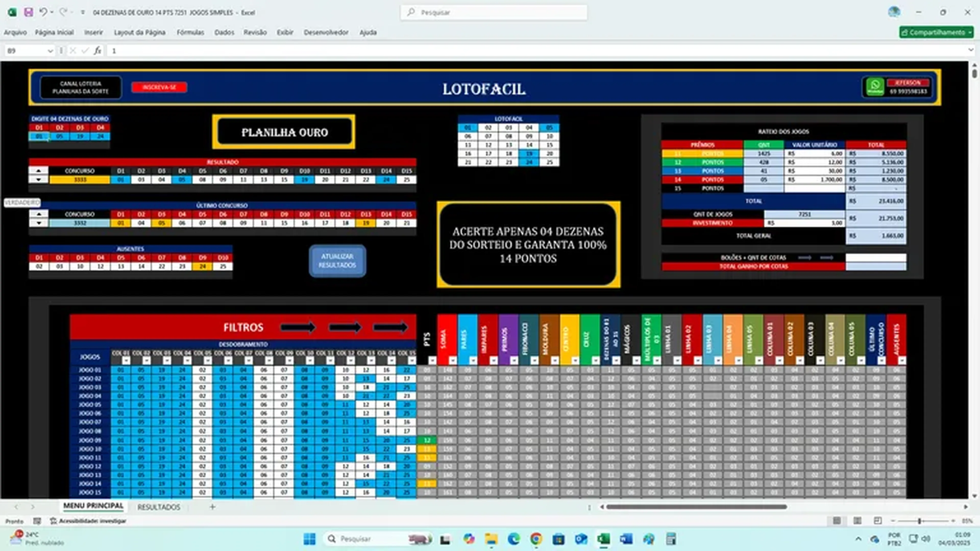Screen dimensions: 980x551
Task: Open the PRIMOS column filter dropdown
Action: click(514, 360)
